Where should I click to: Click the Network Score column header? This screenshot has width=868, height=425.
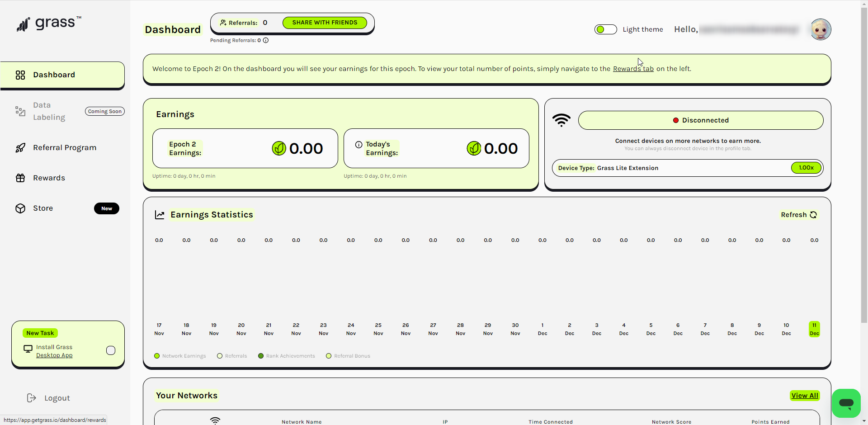tap(671, 422)
